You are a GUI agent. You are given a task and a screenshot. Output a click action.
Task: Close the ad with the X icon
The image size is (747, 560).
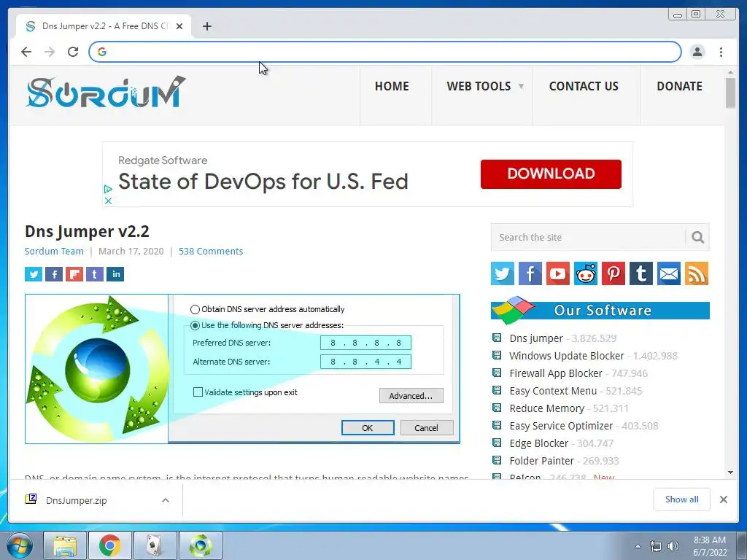[x=108, y=201]
